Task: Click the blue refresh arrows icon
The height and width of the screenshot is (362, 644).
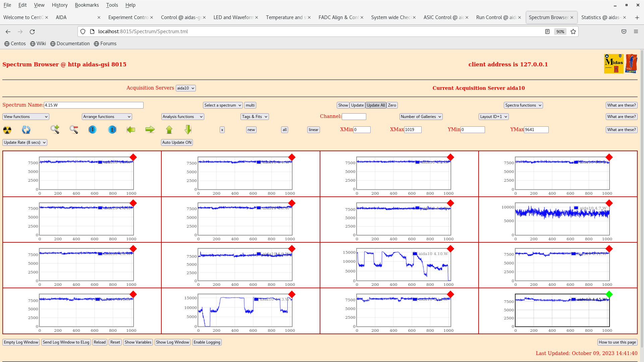Action: (26, 130)
